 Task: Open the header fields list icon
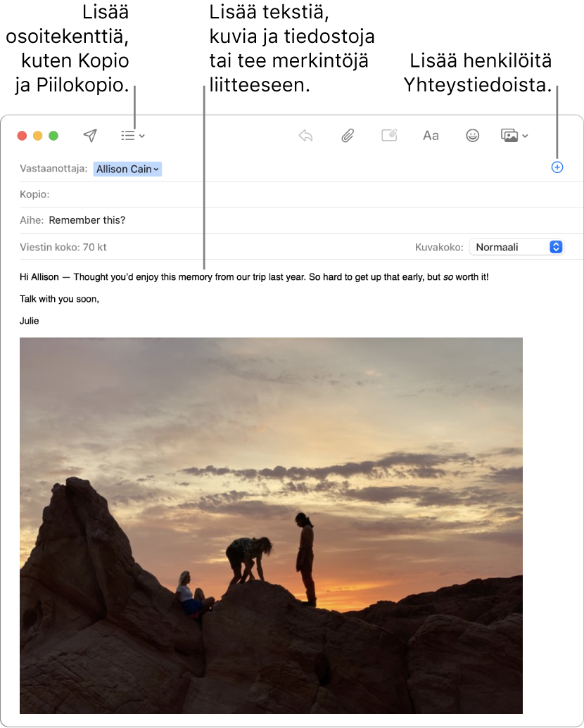click(128, 136)
